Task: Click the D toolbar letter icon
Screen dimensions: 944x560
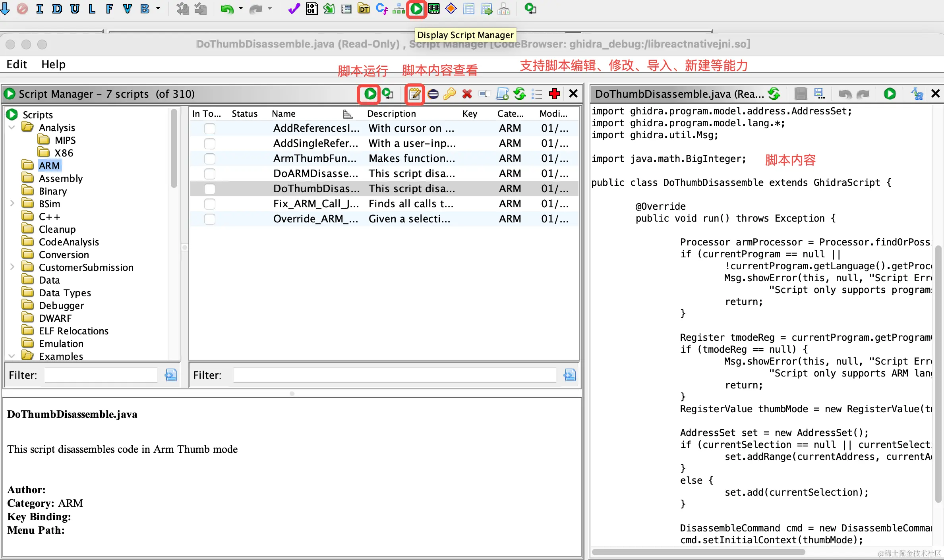Action: pos(57,9)
